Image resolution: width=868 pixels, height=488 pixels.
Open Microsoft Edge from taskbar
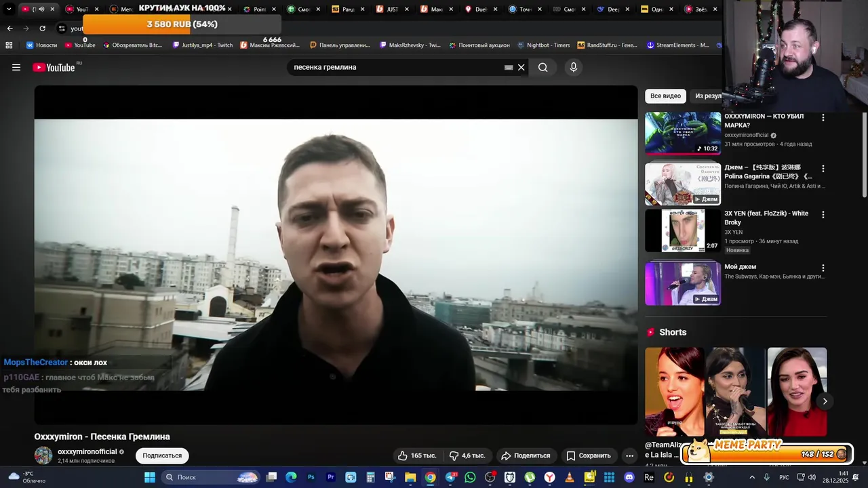pyautogui.click(x=291, y=477)
